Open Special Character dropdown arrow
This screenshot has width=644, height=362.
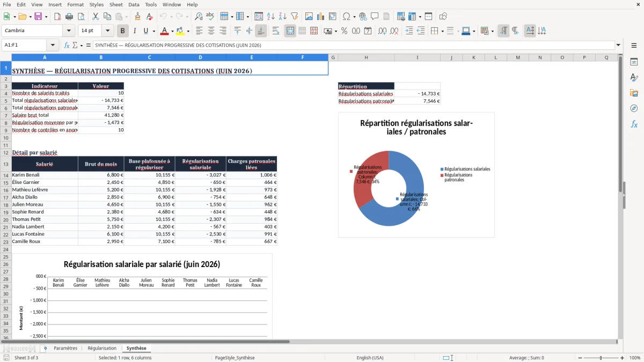(x=354, y=17)
